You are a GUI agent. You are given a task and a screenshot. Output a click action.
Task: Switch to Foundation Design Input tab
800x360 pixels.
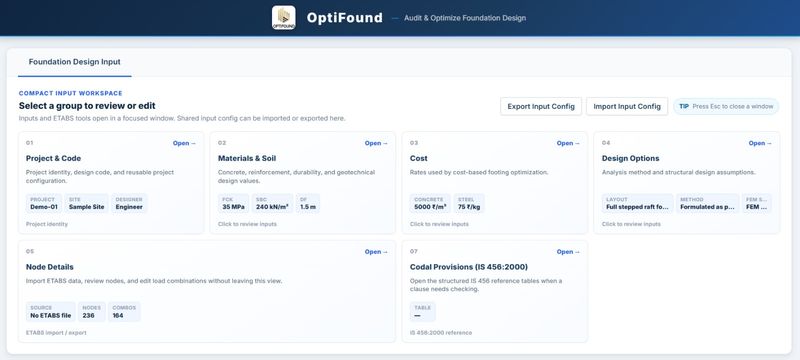pos(74,62)
